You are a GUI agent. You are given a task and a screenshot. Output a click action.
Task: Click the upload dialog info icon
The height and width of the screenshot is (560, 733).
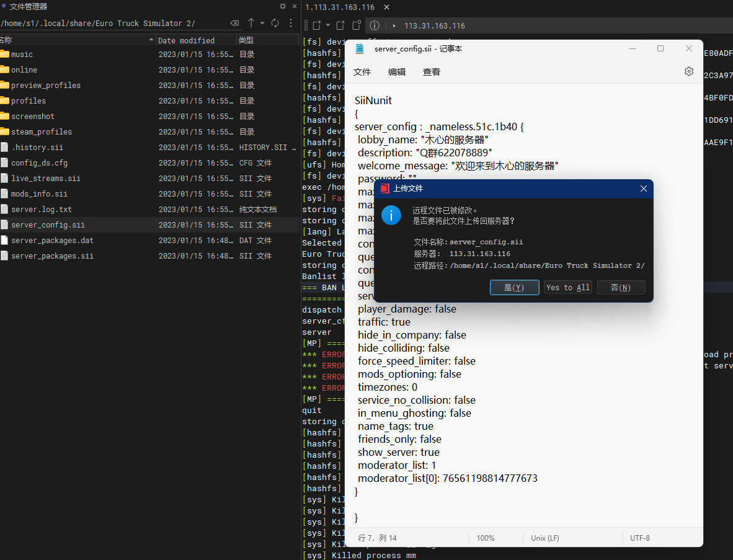click(x=391, y=215)
